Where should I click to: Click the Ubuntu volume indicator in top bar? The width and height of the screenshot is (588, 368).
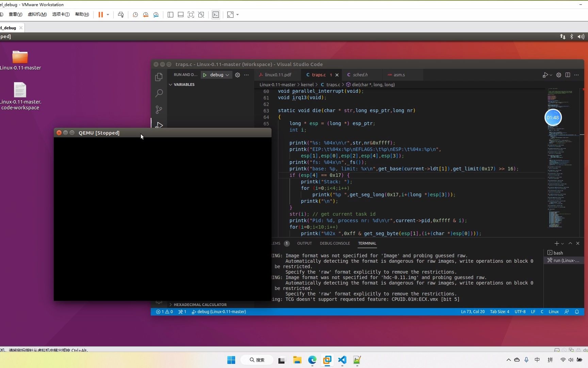[581, 36]
